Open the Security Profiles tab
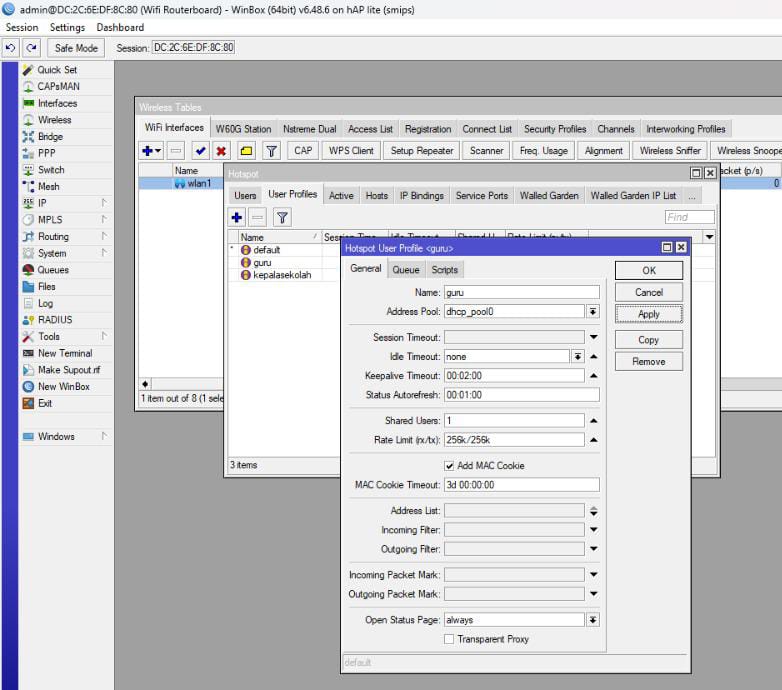Image resolution: width=782 pixels, height=690 pixels. (x=555, y=129)
